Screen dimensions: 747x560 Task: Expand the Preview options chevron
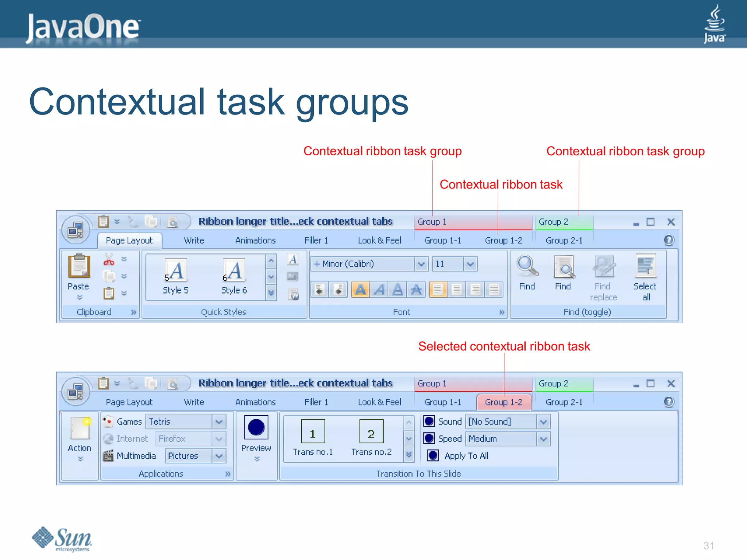click(257, 459)
